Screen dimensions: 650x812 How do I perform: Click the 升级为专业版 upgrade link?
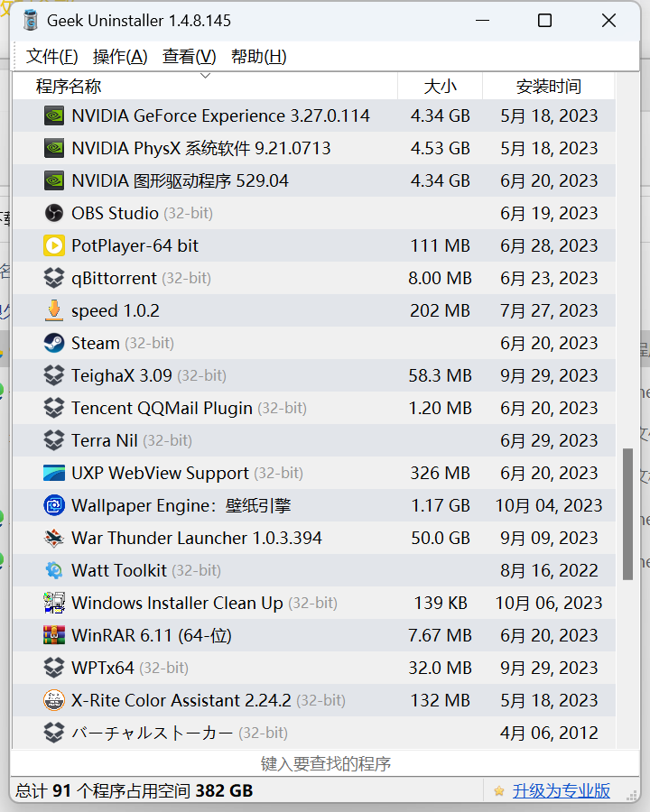click(x=562, y=791)
